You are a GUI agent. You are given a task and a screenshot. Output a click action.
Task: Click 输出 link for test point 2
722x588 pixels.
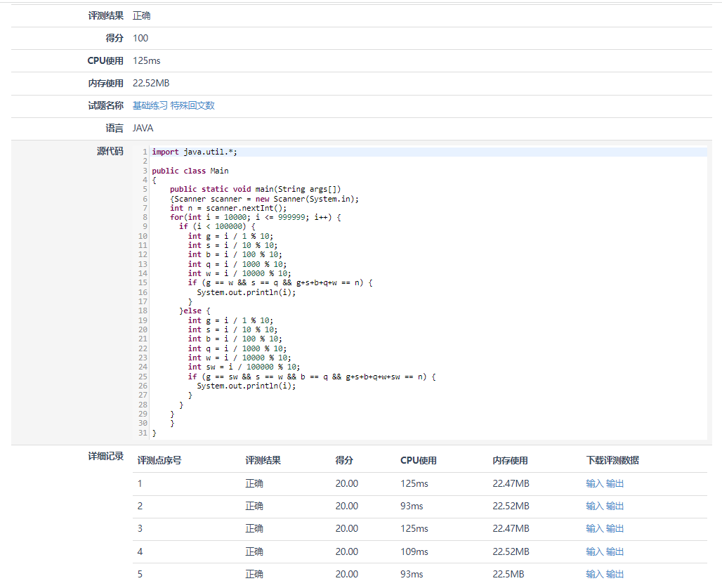click(615, 506)
